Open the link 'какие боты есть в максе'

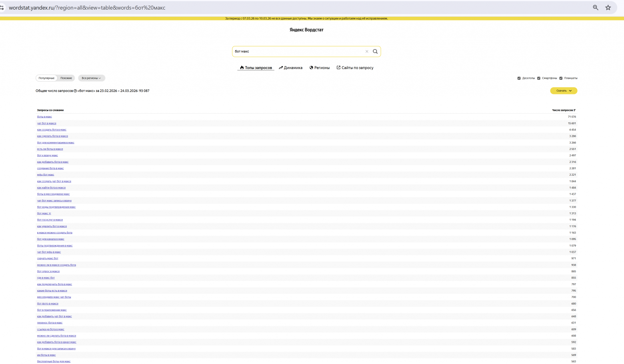(52, 291)
